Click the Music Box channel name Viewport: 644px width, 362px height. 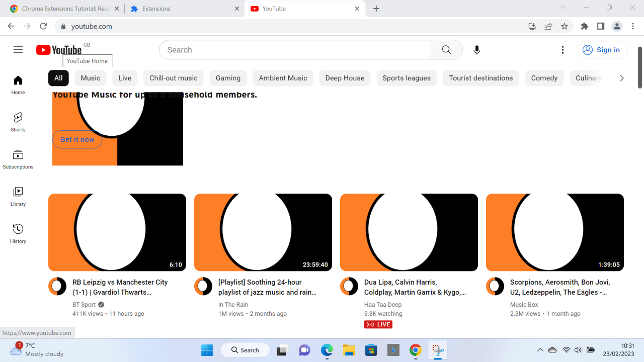tap(524, 305)
